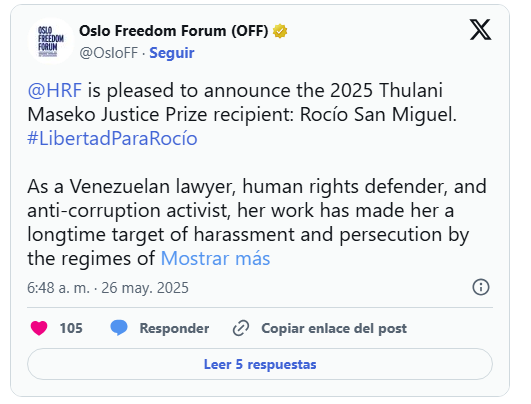Click the Oslo Freedom Forum profile avatar
The height and width of the screenshot is (404, 531).
[51, 41]
